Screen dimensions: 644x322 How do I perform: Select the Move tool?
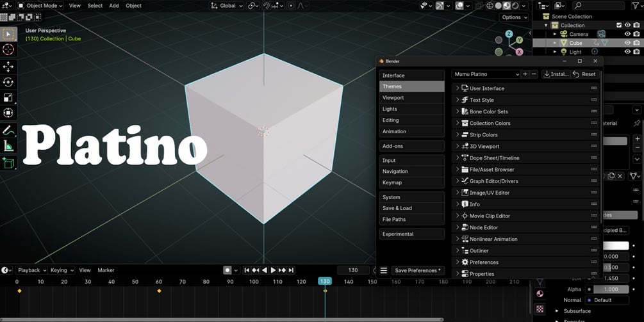[x=8, y=67]
